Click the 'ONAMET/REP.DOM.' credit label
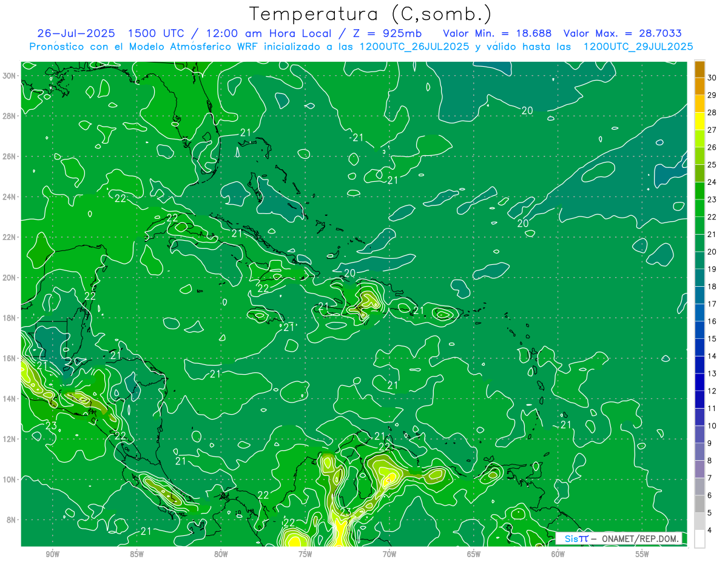 639,538
